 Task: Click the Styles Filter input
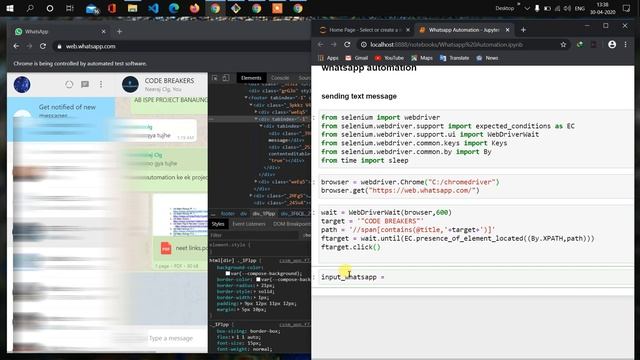(255, 236)
